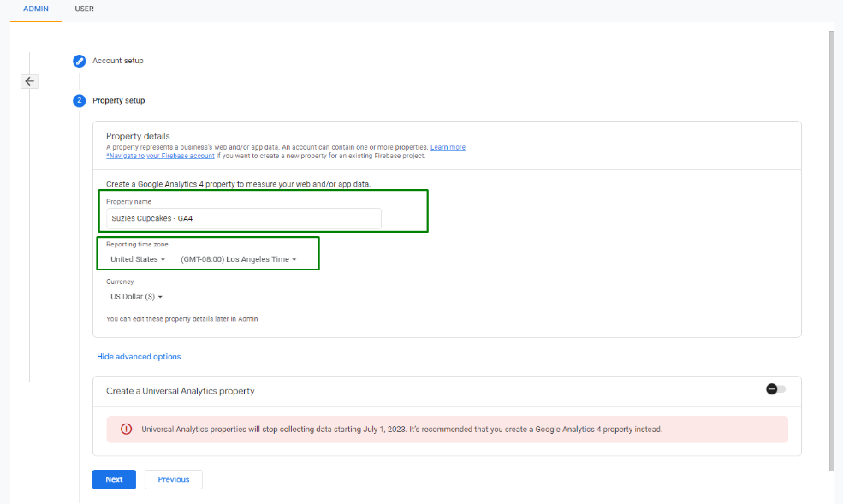The height and width of the screenshot is (504, 843).
Task: Open the Los Angeles Time zone dropdown
Action: pos(238,259)
